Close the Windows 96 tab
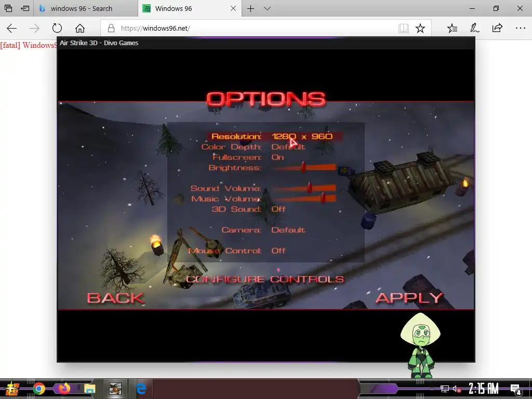532x399 pixels. pos(233,8)
